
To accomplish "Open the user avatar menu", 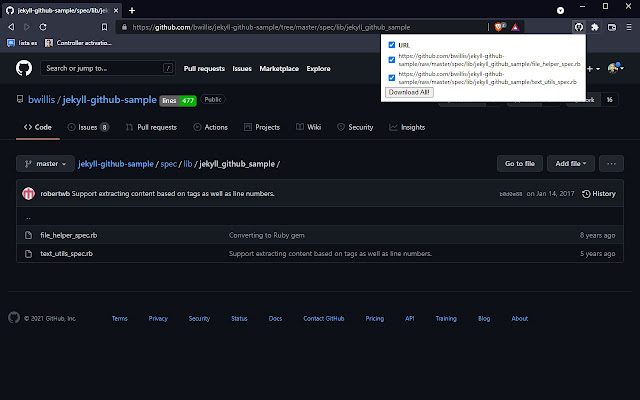I will (615, 68).
